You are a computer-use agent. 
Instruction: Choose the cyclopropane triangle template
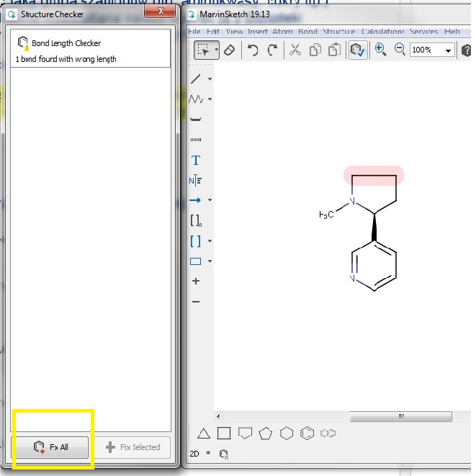coord(204,433)
